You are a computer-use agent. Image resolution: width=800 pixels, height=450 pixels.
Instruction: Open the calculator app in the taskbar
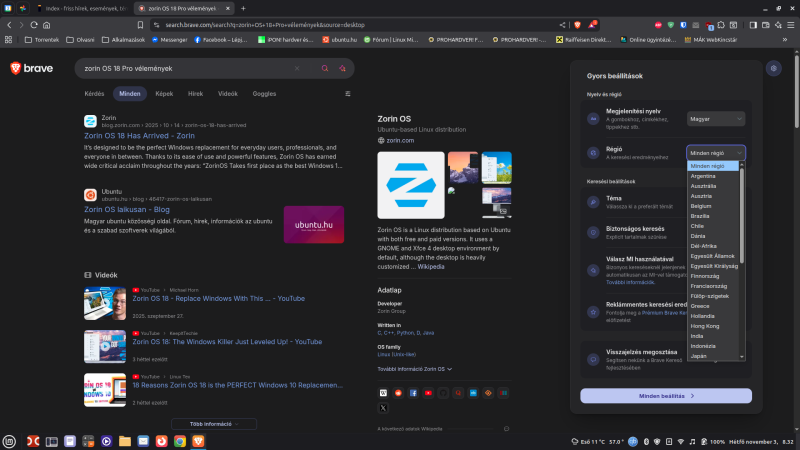tap(88, 441)
